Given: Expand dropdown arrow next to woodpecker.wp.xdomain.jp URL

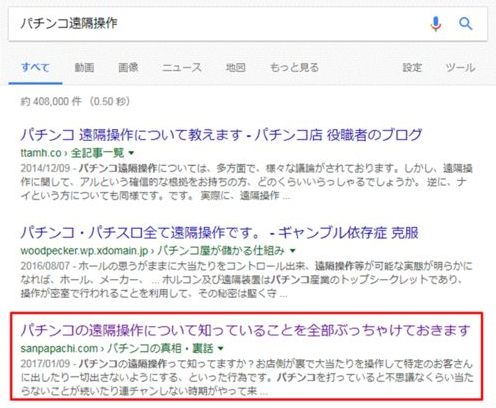Looking at the screenshot, I should 293,251.
